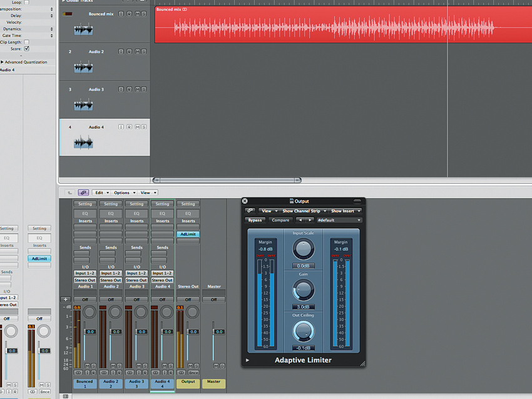Toggle Bypass on the Adaptive Limiter

(255, 220)
